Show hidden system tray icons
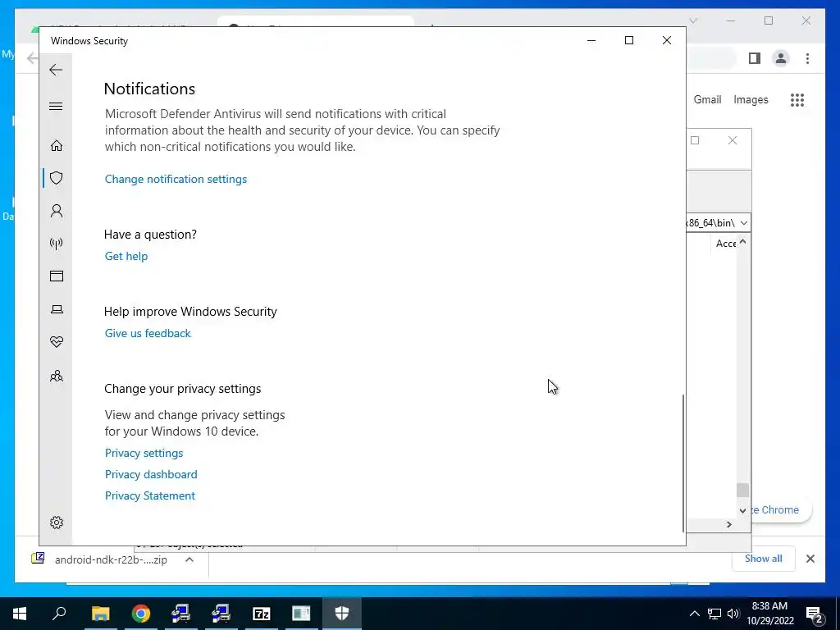 694,614
